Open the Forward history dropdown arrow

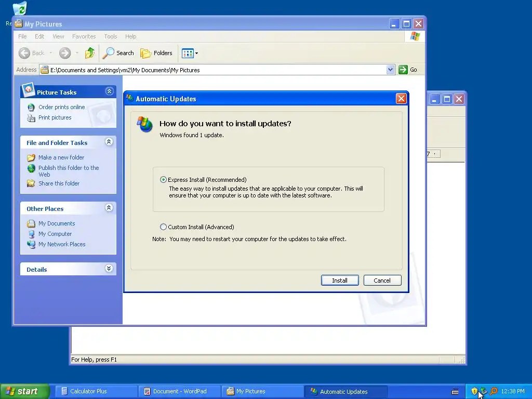(x=77, y=53)
